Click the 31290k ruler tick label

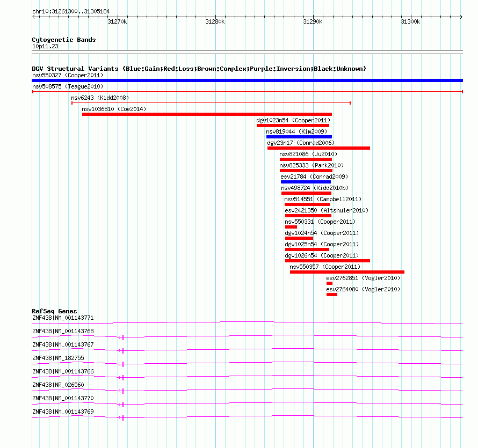[x=313, y=21]
